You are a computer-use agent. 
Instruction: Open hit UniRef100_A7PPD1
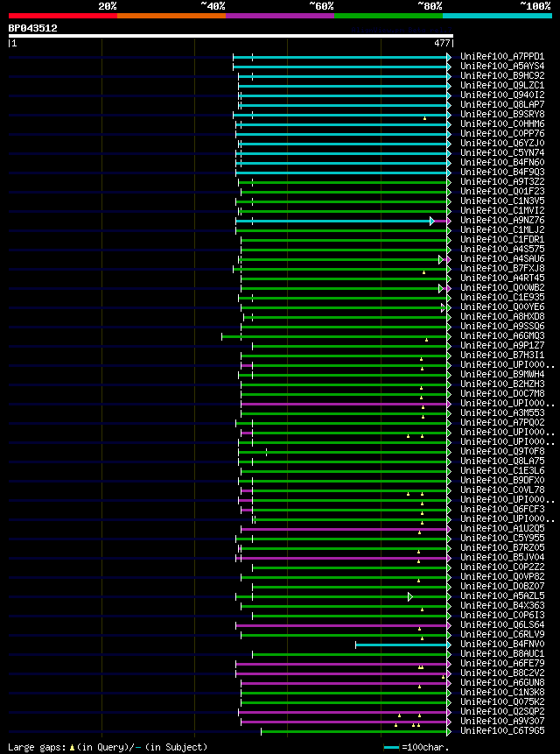click(502, 57)
